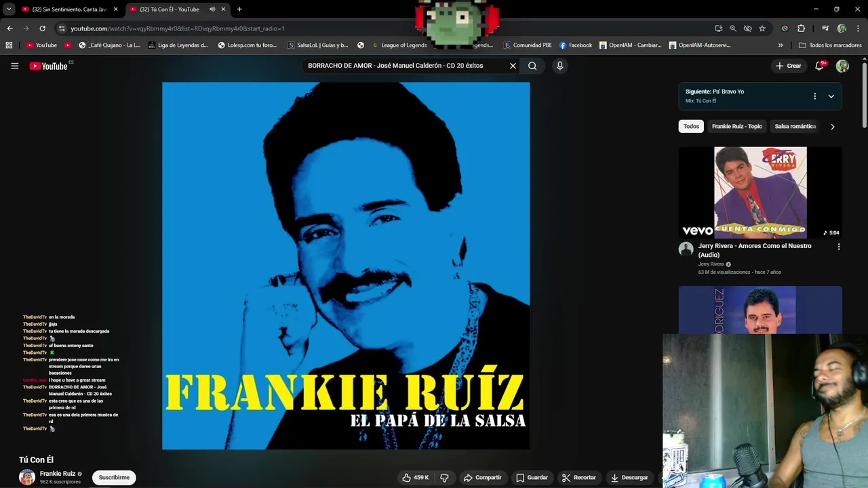The image size is (868, 488).
Task: Switch to the Sin Sentimiento browser tab
Action: [66, 9]
